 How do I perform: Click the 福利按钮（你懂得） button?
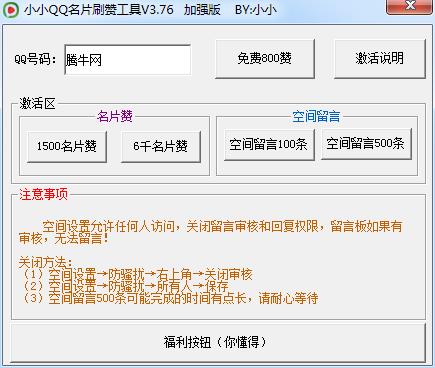pyautogui.click(x=218, y=343)
